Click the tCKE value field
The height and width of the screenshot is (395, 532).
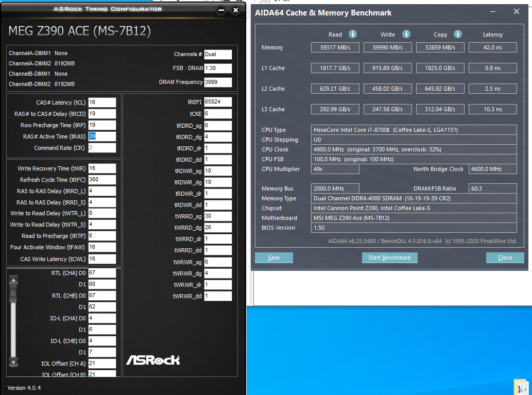[218, 114]
